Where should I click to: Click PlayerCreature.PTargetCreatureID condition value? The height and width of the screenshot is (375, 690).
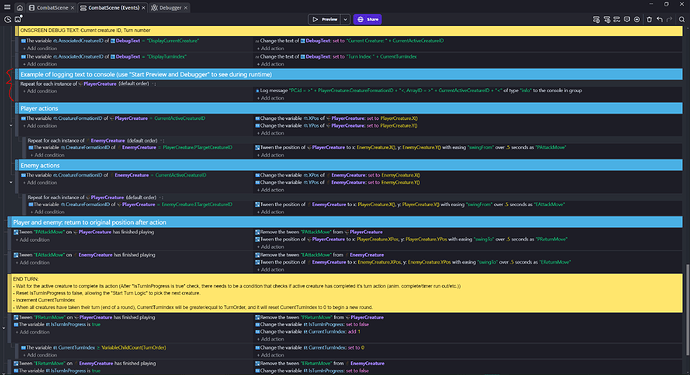[198, 147]
